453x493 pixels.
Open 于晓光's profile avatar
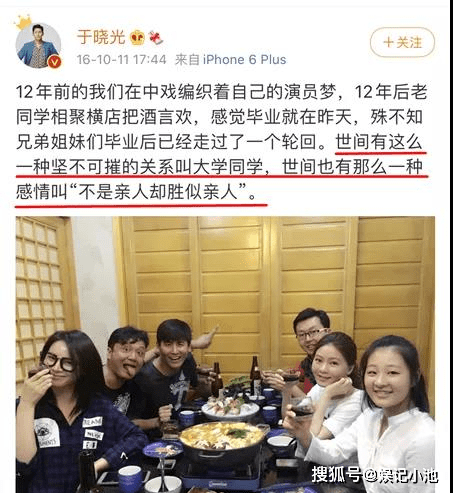pos(38,45)
